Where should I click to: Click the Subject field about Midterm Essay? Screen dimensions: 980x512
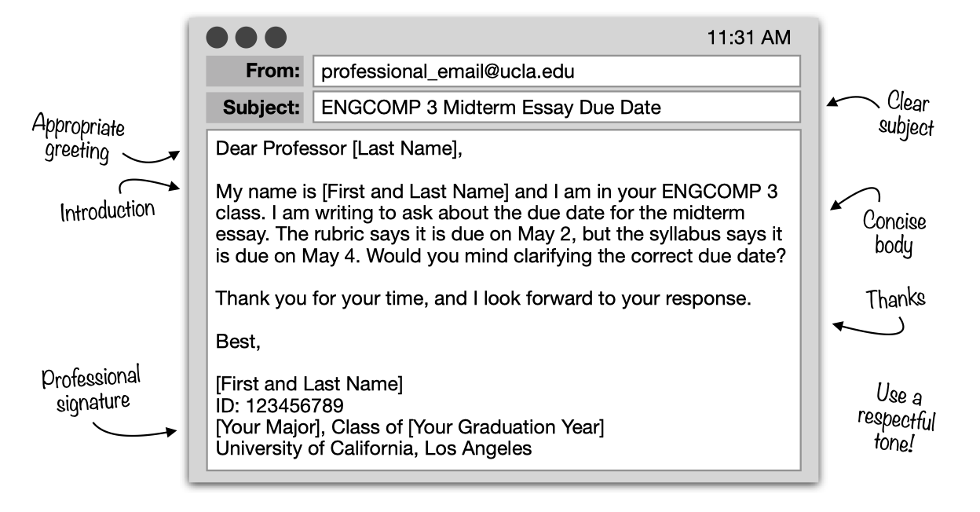coord(557,108)
